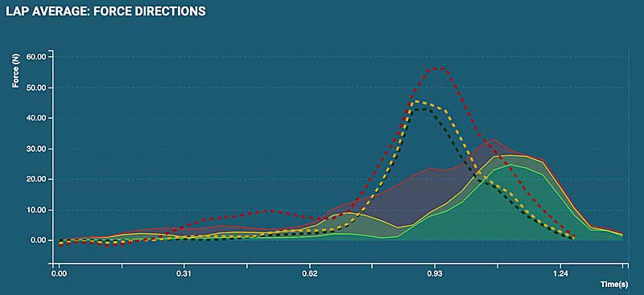
Task: Click the 40.00 force axis value
Action: click(x=35, y=118)
